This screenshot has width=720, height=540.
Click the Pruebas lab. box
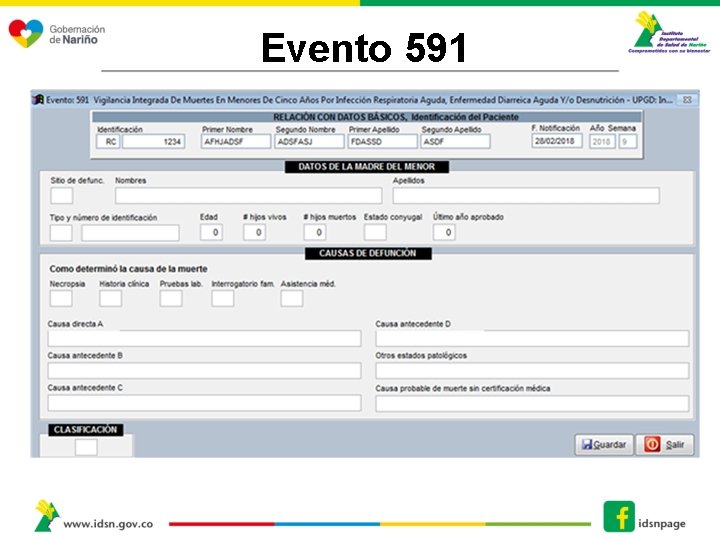(x=171, y=298)
